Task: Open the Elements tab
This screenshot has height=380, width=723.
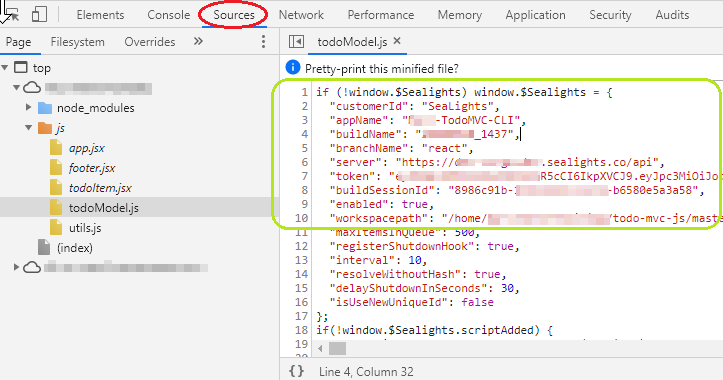Action: click(x=100, y=15)
